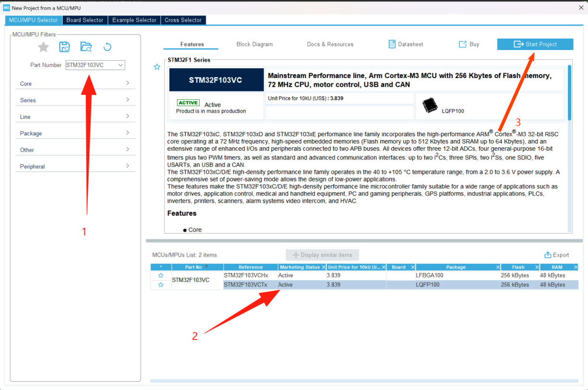Click the LQFP100 chip package image
588x390 pixels.
click(x=429, y=106)
